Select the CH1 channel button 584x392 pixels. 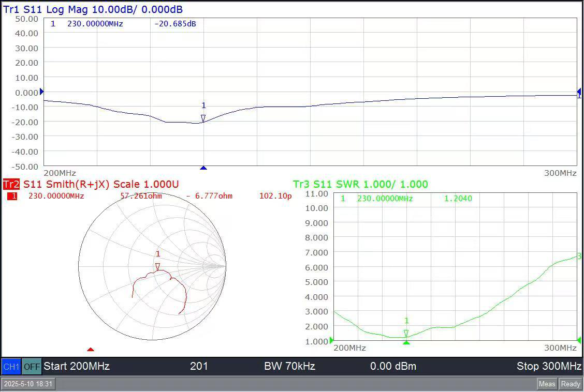11,367
